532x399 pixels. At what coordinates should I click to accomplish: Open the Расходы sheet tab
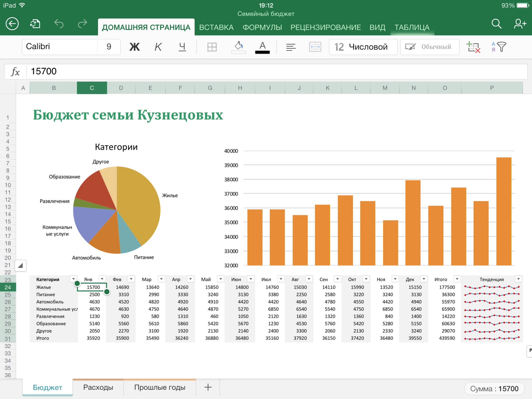(98, 387)
